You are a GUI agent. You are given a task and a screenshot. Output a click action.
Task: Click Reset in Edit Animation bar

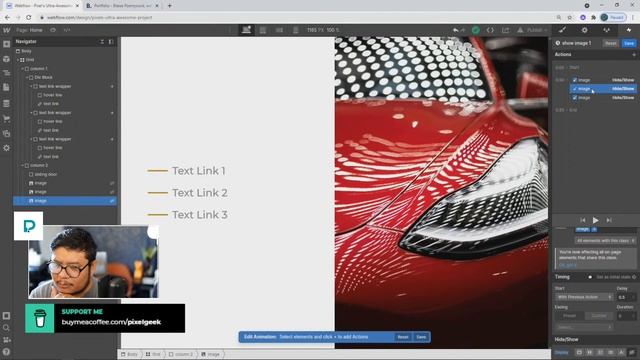[x=403, y=337]
